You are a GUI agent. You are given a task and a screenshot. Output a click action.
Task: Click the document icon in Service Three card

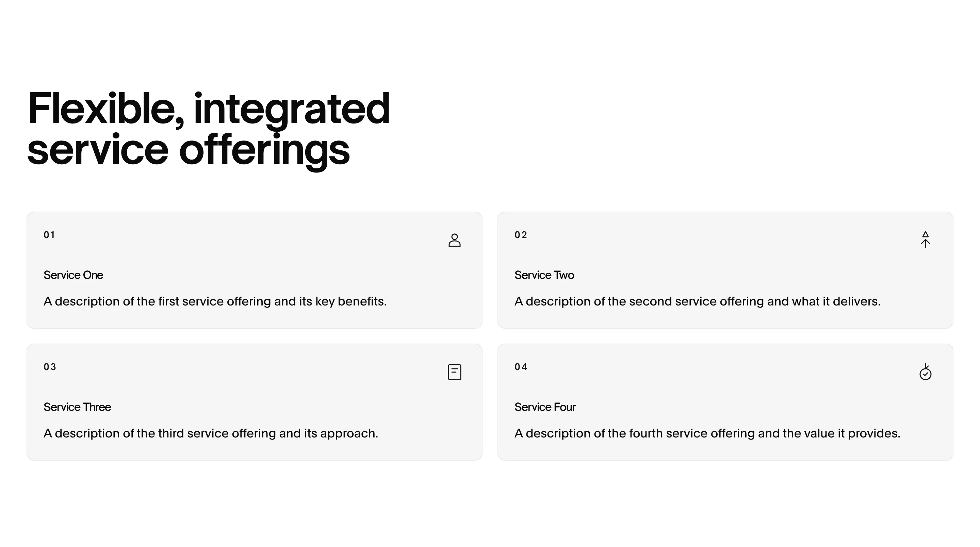pos(454,372)
